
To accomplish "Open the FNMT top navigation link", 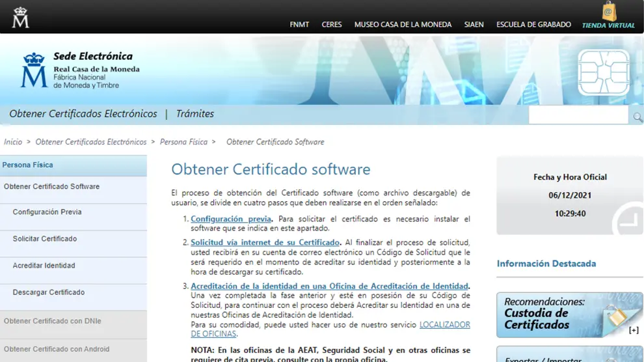I will point(299,25).
